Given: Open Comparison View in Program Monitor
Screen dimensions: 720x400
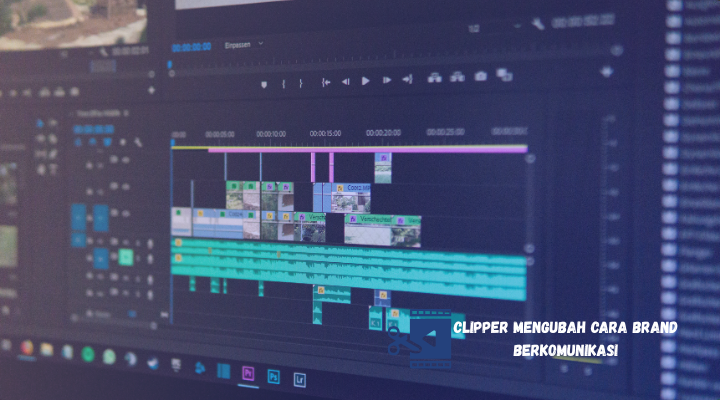Looking at the screenshot, I should pos(504,74).
